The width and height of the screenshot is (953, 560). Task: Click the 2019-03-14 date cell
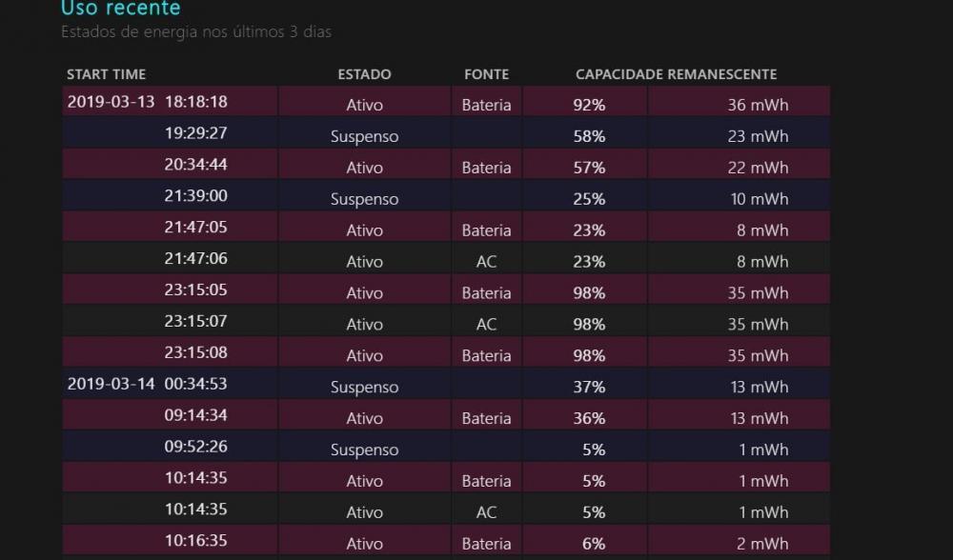point(111,384)
